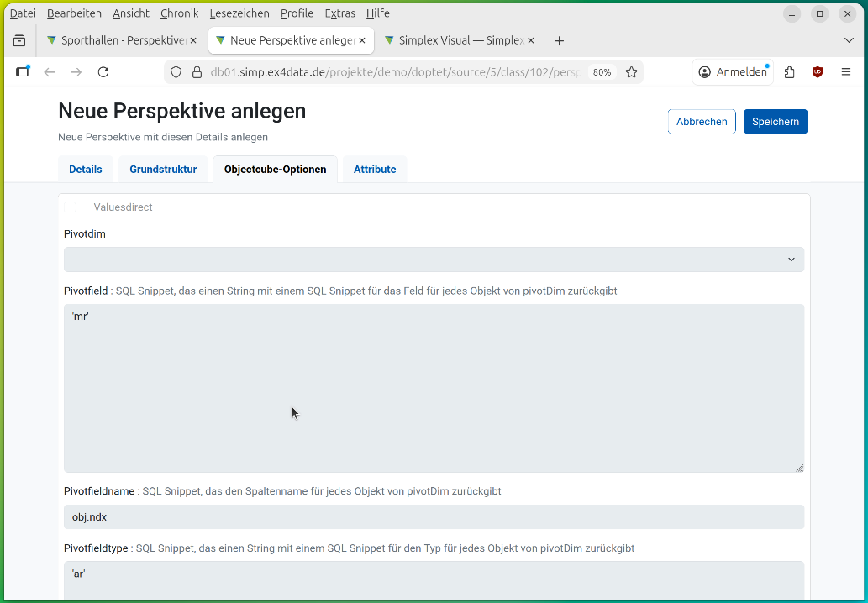Click the sidebar toggle icon

(23, 72)
